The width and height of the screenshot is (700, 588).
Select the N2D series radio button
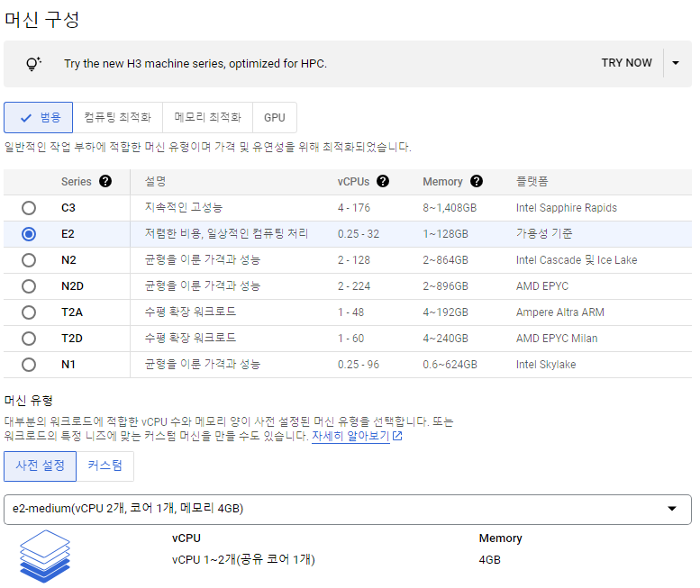tap(29, 286)
